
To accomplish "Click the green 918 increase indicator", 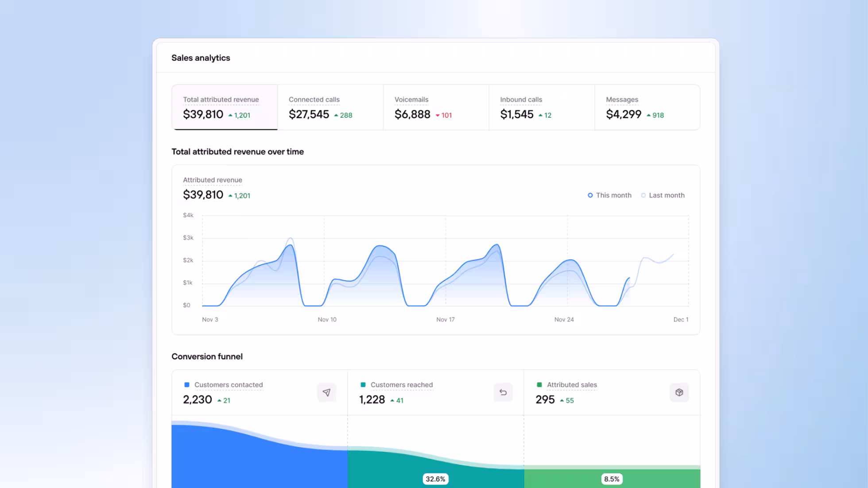I will (655, 116).
